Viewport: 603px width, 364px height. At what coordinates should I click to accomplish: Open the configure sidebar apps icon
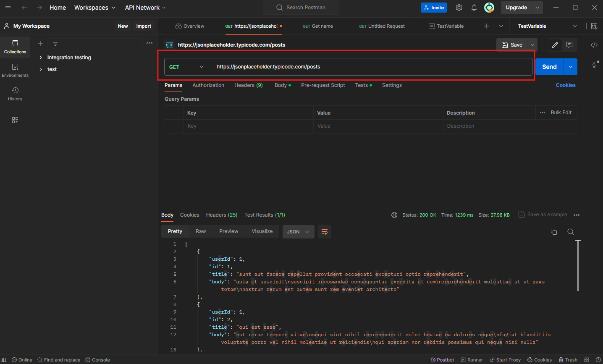tap(15, 120)
